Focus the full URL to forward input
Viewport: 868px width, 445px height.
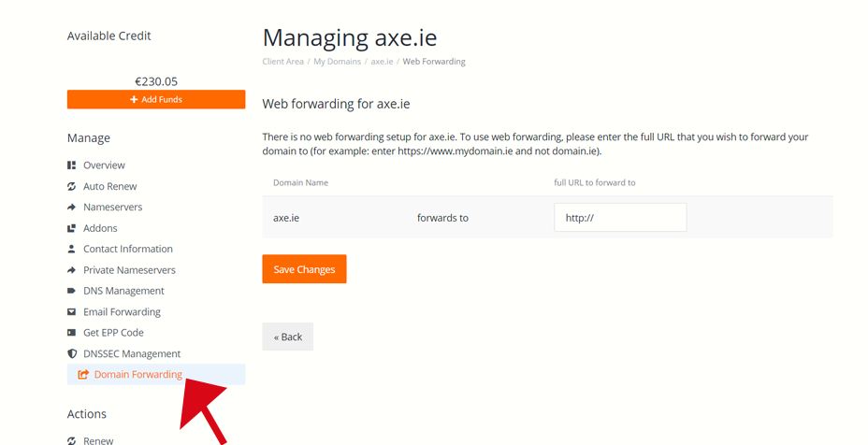pyautogui.click(x=620, y=218)
